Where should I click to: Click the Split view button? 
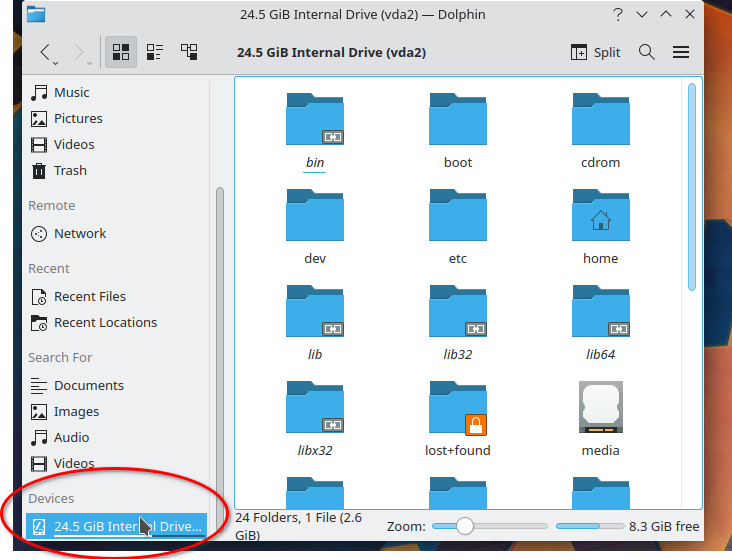pos(596,52)
